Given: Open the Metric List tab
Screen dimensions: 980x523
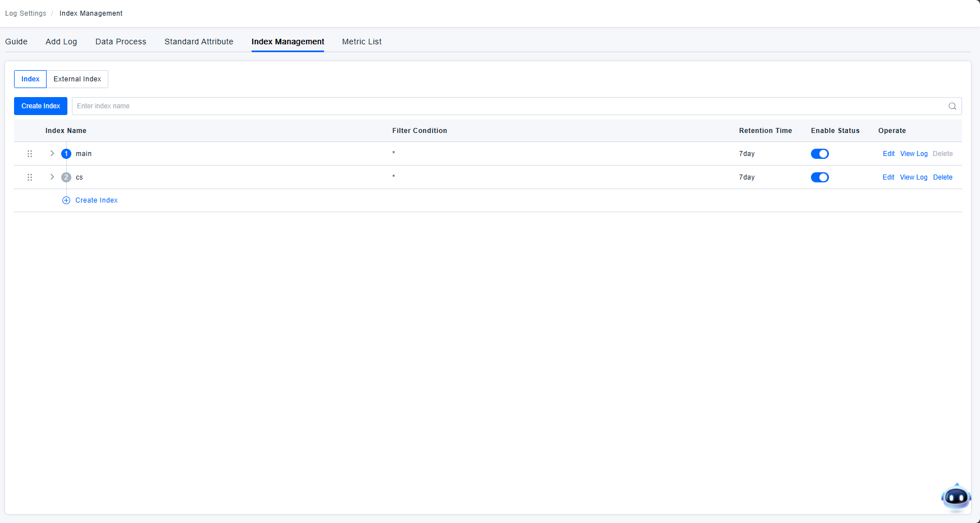Looking at the screenshot, I should point(362,42).
